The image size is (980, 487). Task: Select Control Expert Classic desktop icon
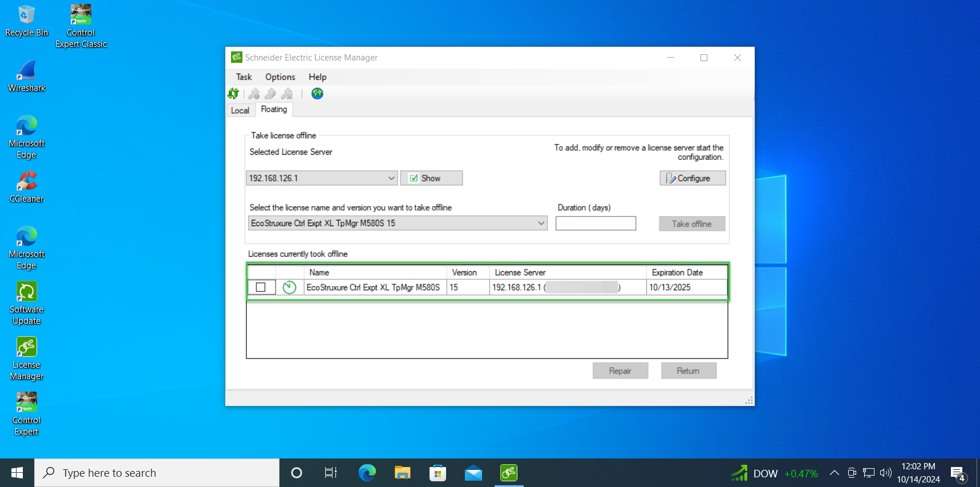tap(81, 26)
